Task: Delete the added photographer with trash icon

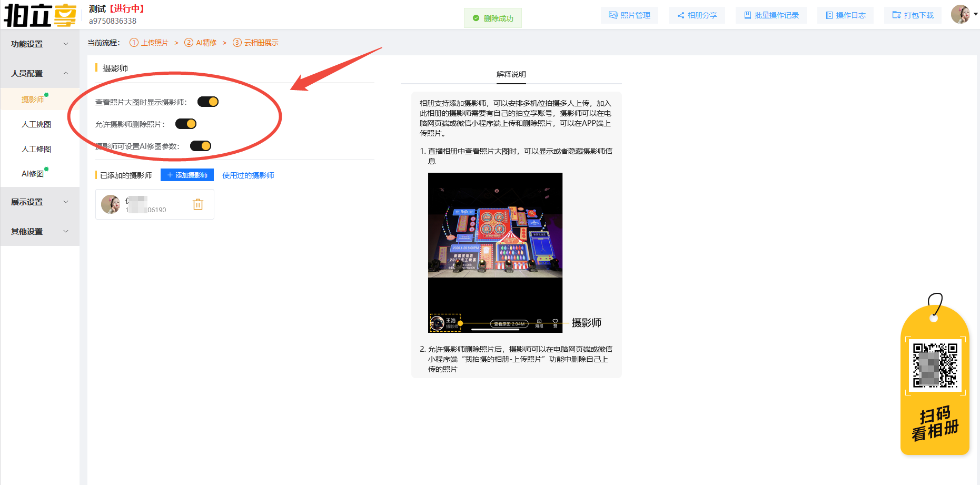Action: coord(198,204)
